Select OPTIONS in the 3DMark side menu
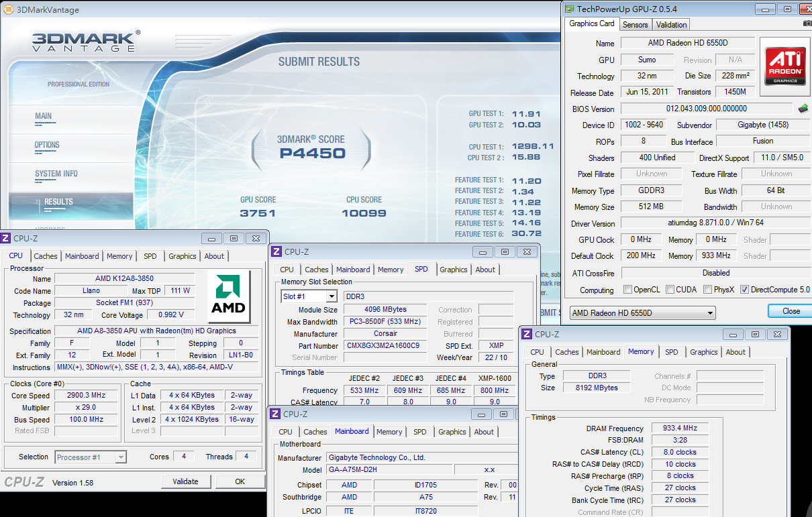 click(47, 145)
